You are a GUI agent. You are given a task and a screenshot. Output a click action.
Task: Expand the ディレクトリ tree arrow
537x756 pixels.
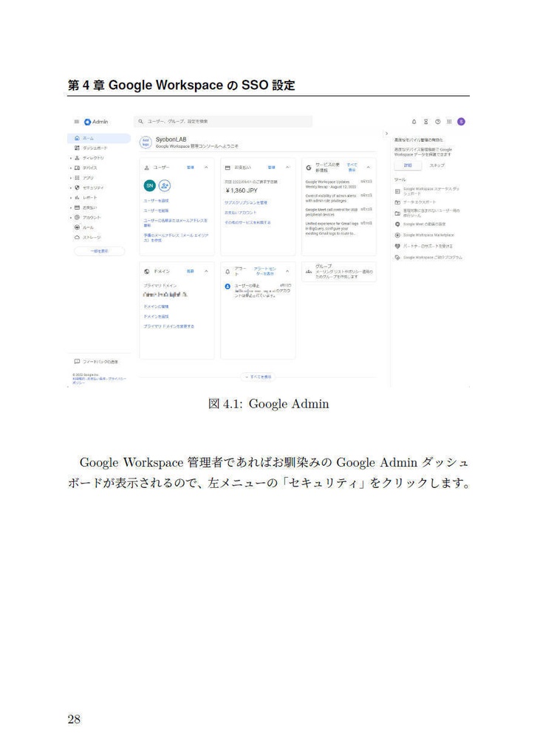[x=70, y=158]
